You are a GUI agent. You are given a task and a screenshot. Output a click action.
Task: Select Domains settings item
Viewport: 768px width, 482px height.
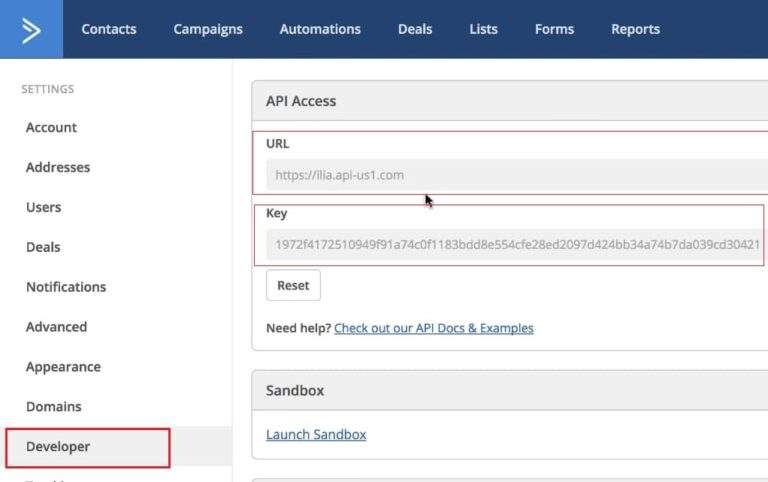point(54,407)
